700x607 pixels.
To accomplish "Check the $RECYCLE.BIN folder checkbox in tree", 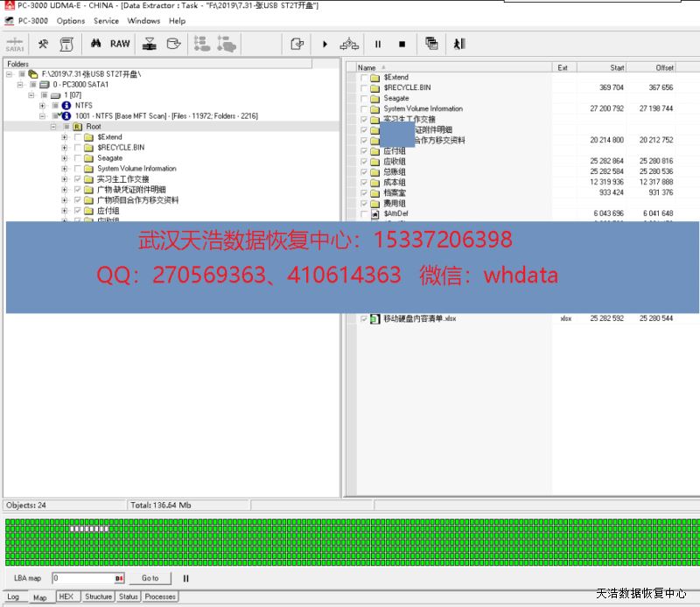I will [x=78, y=148].
